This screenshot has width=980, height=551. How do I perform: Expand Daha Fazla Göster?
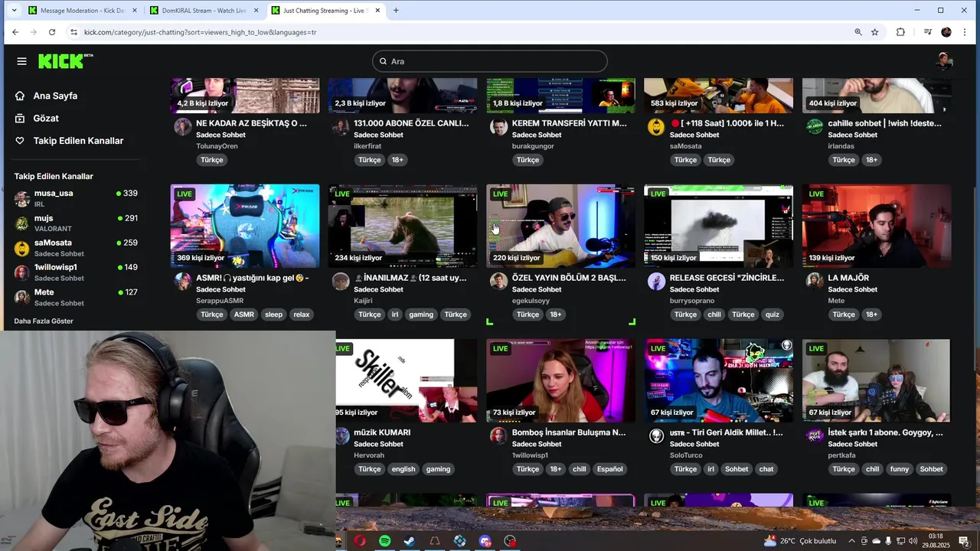(44, 321)
